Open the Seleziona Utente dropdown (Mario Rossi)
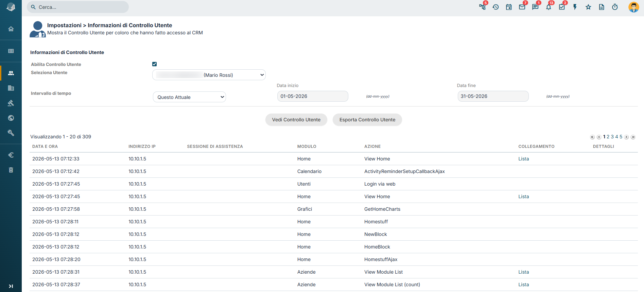 click(x=209, y=75)
